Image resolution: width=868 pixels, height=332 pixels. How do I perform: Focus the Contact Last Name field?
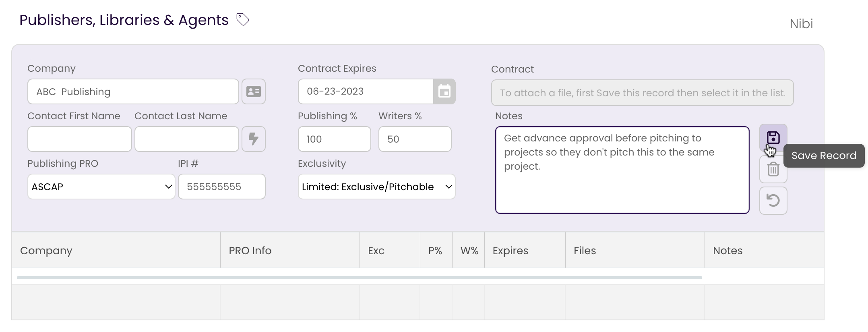[187, 139]
